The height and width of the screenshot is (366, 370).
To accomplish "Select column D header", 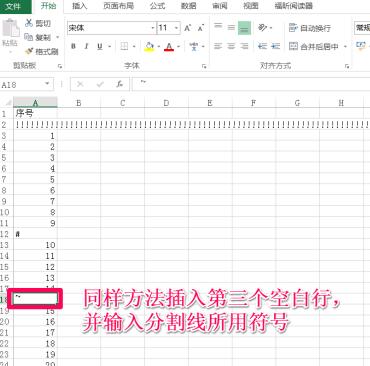I will 166,103.
